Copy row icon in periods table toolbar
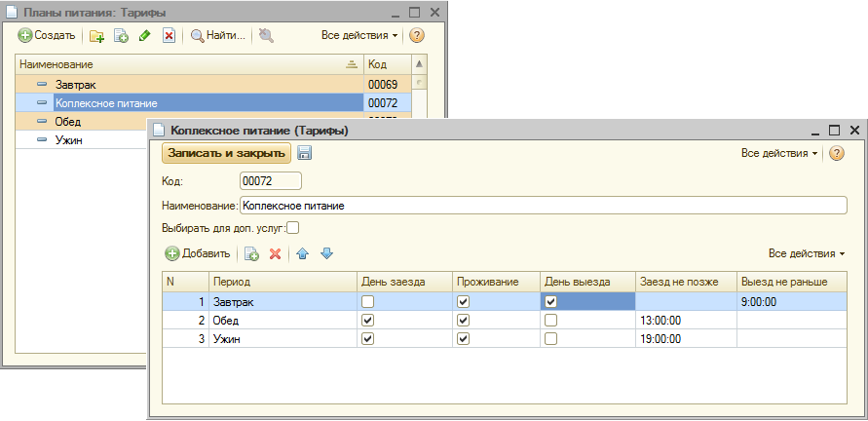Viewport: 868px width, 421px height. coord(252,253)
